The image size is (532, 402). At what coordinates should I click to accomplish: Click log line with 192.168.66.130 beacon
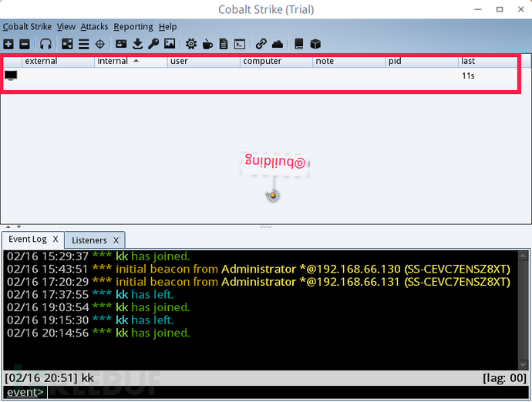(x=258, y=269)
